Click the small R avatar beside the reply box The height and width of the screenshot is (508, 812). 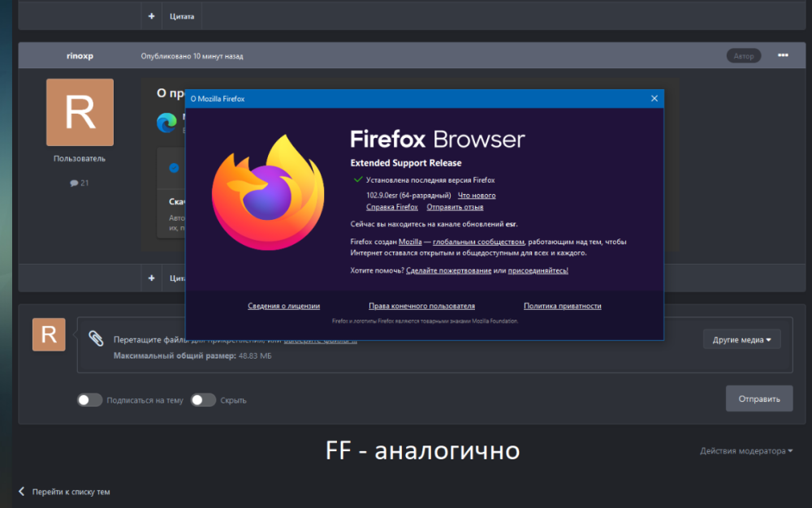tap(49, 335)
